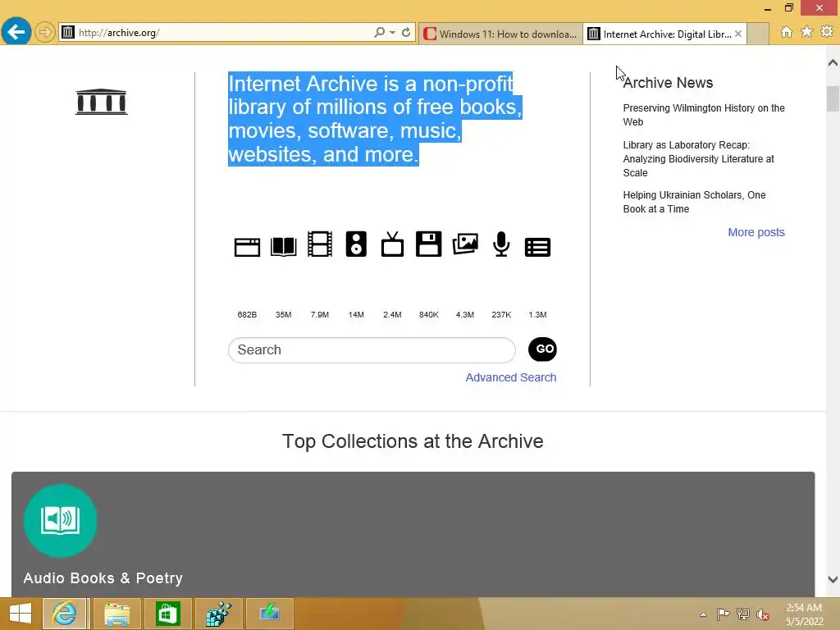Click the 1.3M collections count
The height and width of the screenshot is (630, 840).
point(537,314)
